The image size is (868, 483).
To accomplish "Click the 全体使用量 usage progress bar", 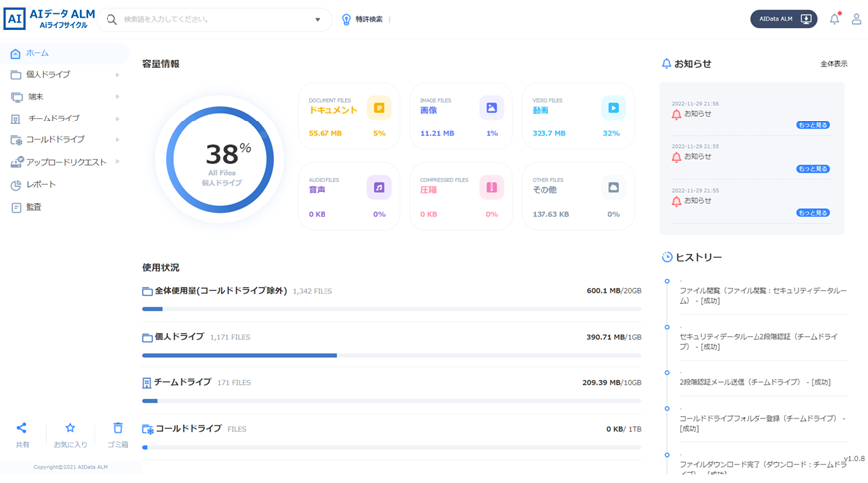I will coord(392,309).
